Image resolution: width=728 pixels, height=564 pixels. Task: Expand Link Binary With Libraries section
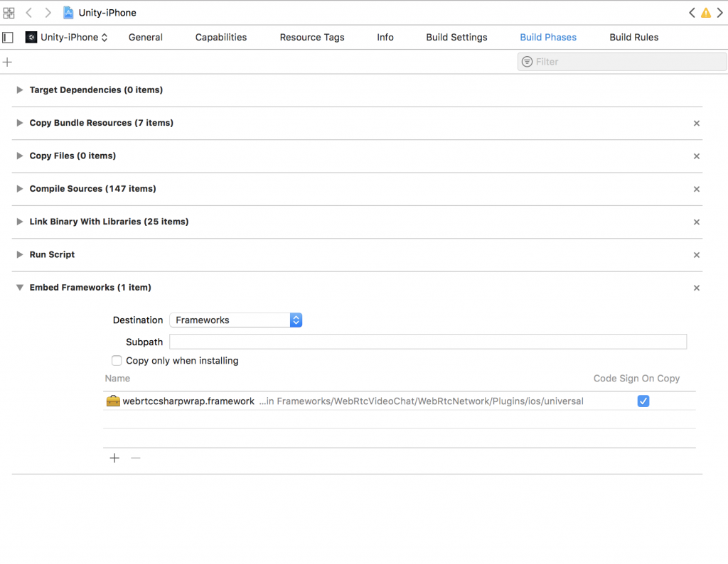click(x=19, y=222)
